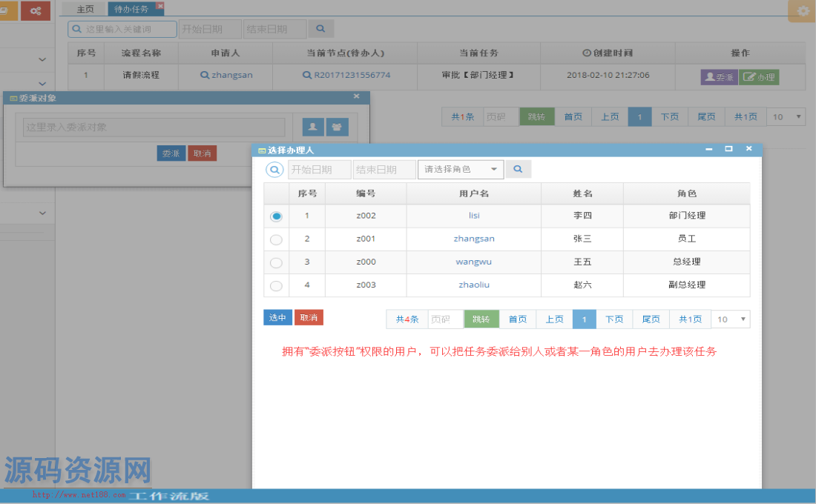The height and width of the screenshot is (504, 816).
Task: Click the keyword search input field
Action: 122,29
